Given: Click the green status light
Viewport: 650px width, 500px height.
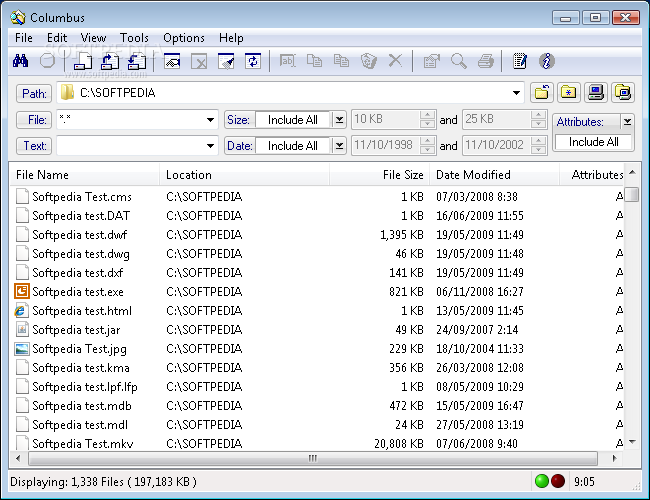Looking at the screenshot, I should click(542, 481).
